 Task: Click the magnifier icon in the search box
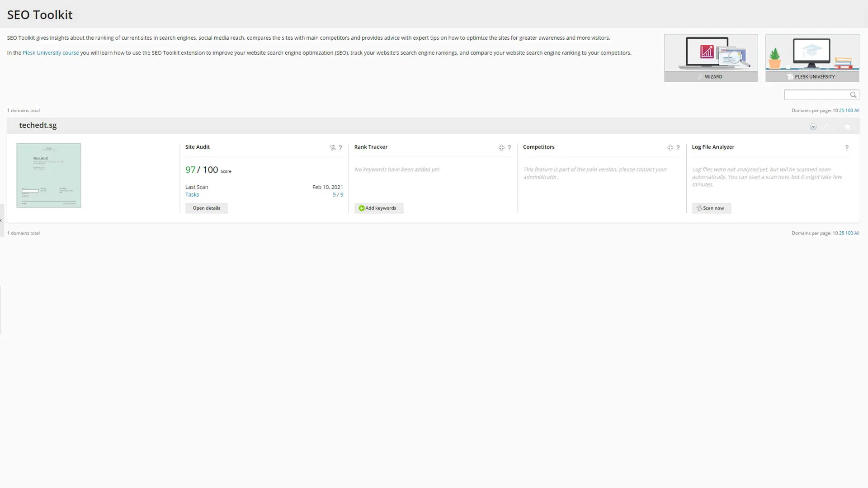[x=853, y=95]
